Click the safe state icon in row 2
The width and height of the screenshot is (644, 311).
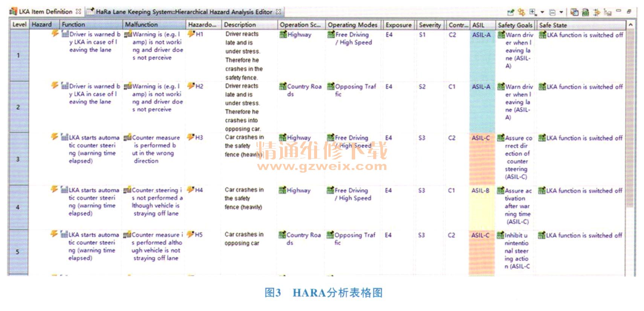click(x=542, y=87)
